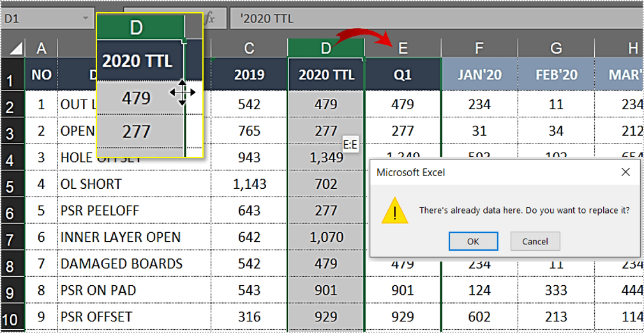Select the Q1 header cell

coord(403,75)
